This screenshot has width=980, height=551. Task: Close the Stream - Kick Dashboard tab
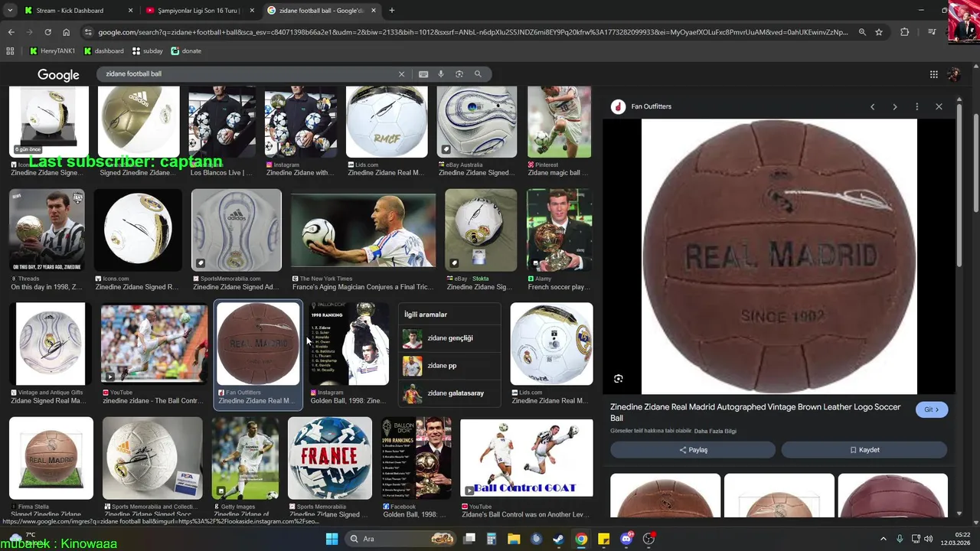130,11
